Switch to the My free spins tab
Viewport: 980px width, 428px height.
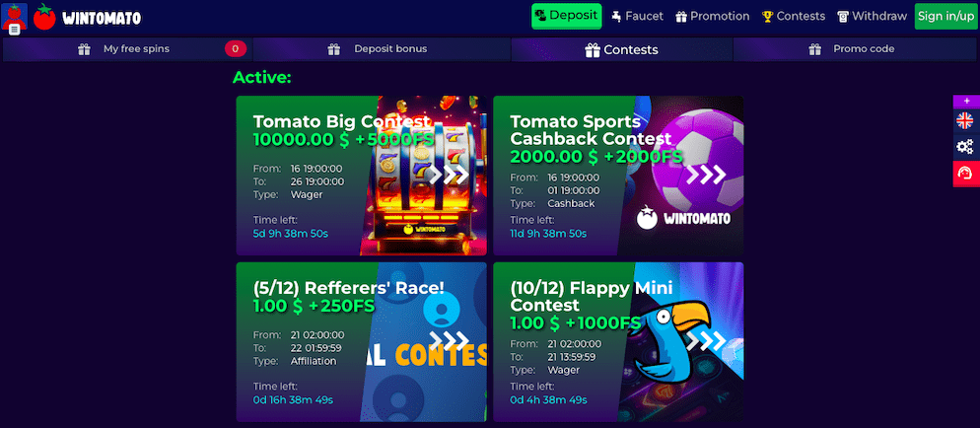click(x=127, y=49)
